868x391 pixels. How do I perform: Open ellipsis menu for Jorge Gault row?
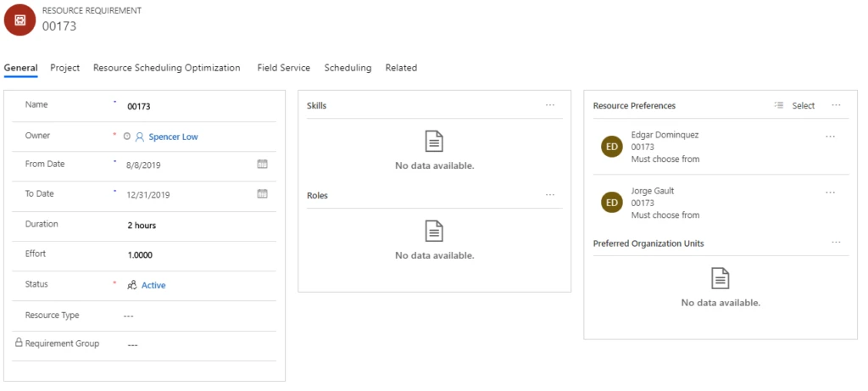point(830,193)
